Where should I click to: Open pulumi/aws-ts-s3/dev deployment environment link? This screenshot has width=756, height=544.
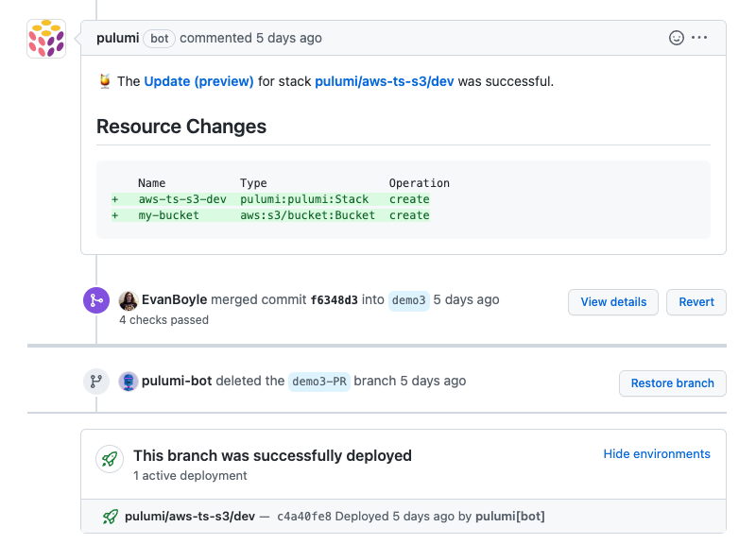click(x=190, y=517)
